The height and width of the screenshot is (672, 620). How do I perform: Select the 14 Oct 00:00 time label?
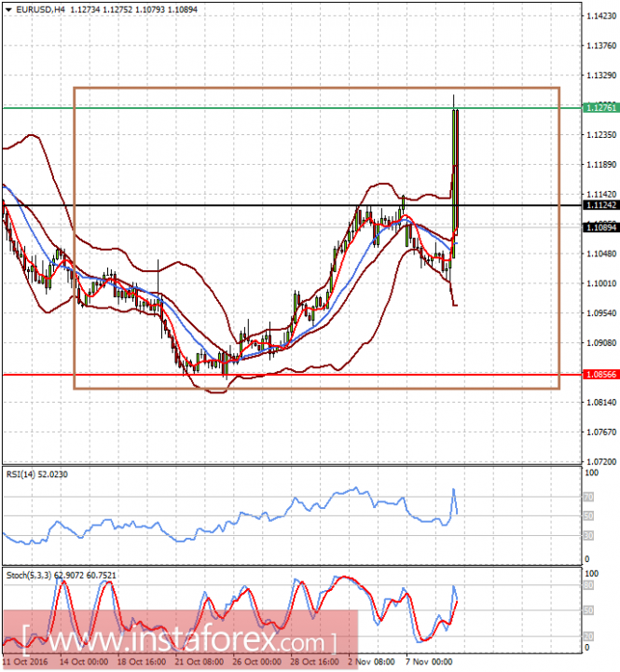84,662
